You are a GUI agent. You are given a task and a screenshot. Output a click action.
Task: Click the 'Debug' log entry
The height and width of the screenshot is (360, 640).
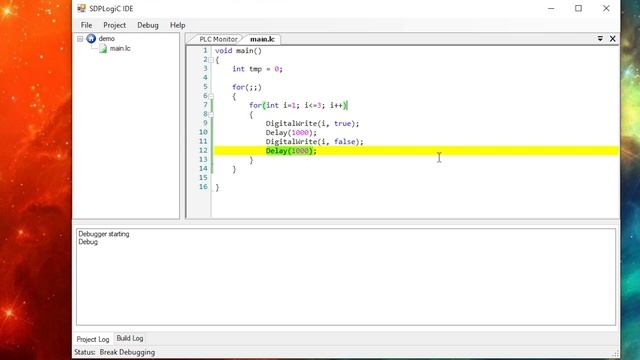pos(88,242)
